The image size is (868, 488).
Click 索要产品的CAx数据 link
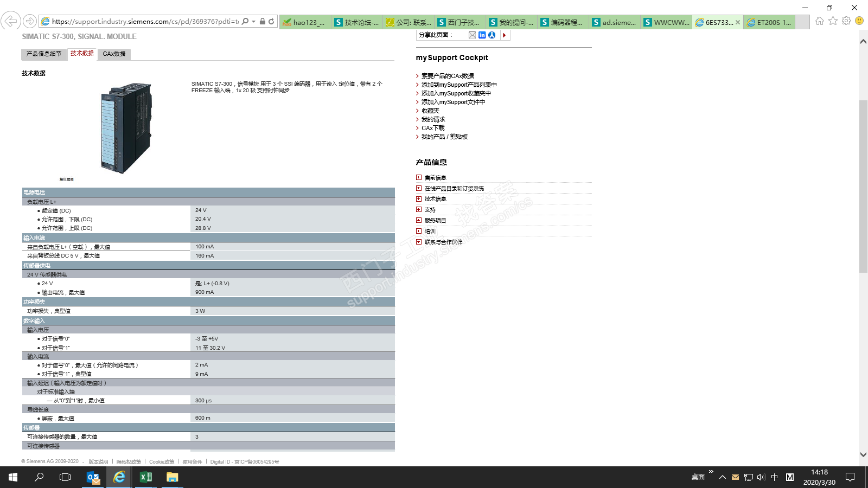448,76
